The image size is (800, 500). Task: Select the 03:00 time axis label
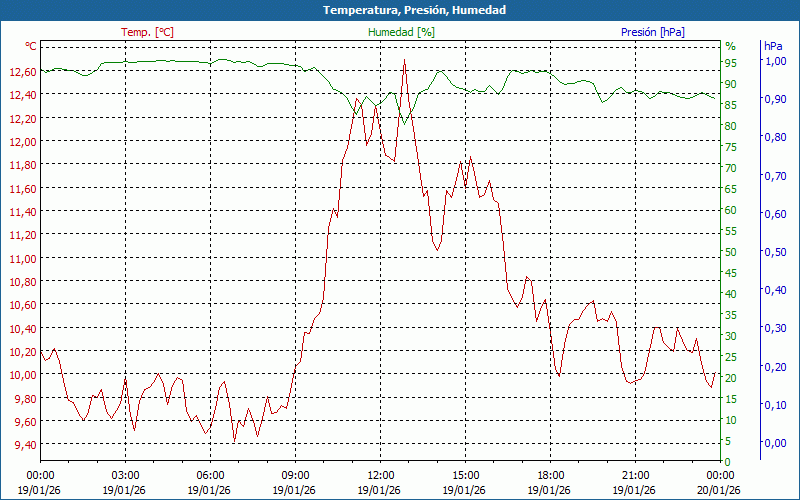125,475
